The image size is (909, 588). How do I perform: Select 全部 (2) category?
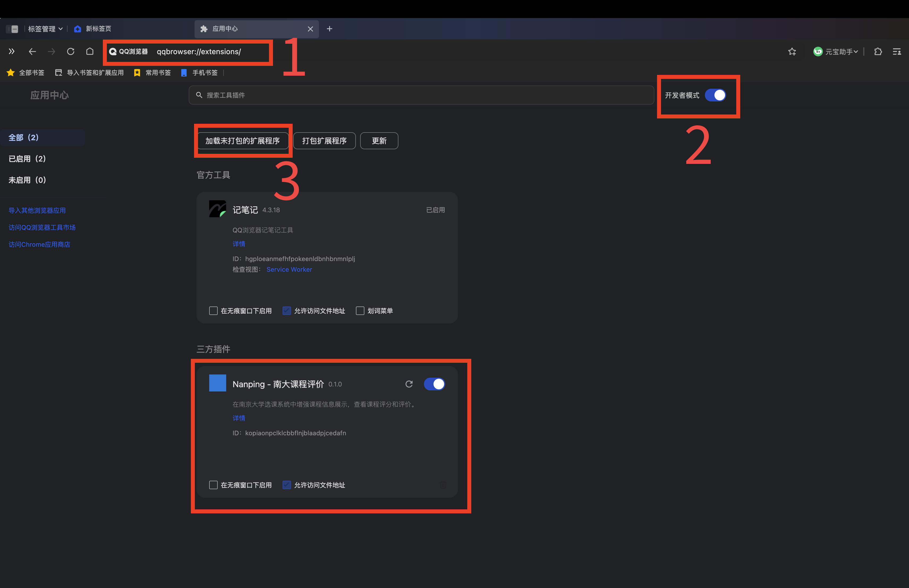click(x=43, y=137)
